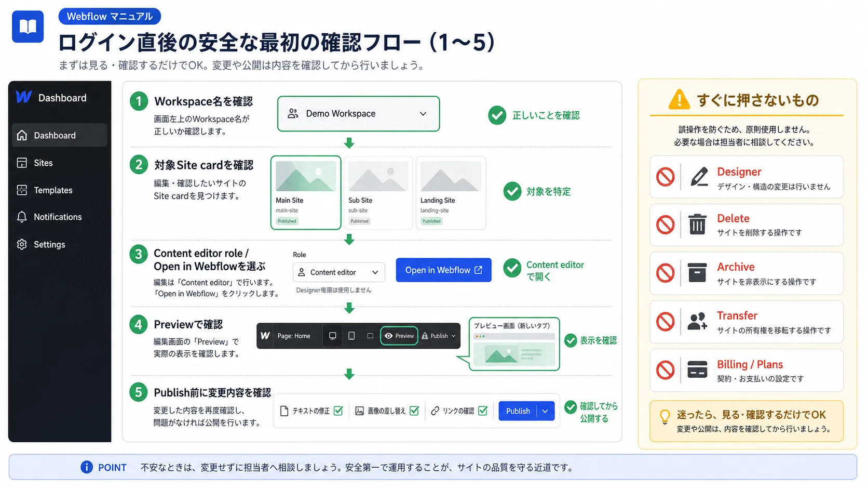The image size is (868, 489).
Task: Click the POINT info icon
Action: 87,467
